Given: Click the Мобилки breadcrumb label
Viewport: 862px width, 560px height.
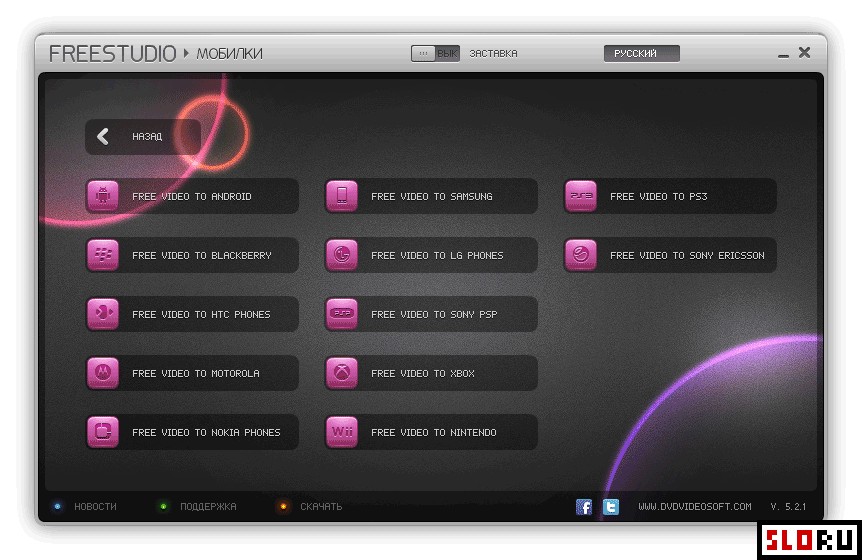Looking at the screenshot, I should click(229, 54).
